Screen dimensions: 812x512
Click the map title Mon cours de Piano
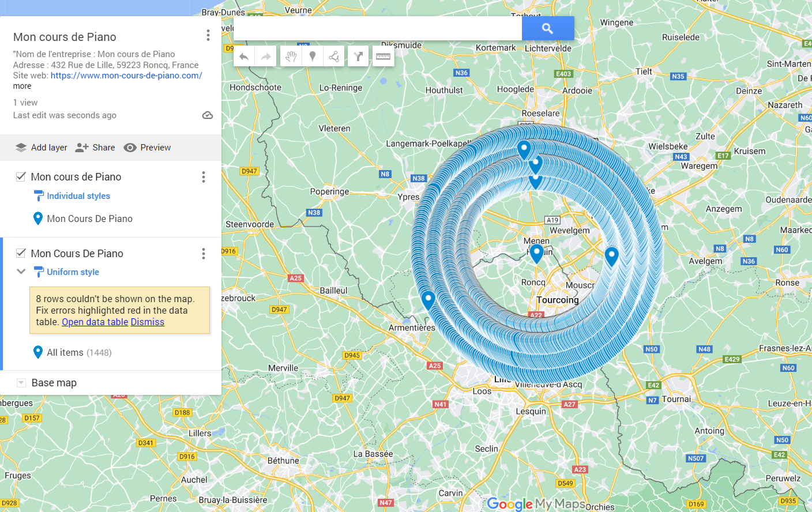pyautogui.click(x=65, y=37)
